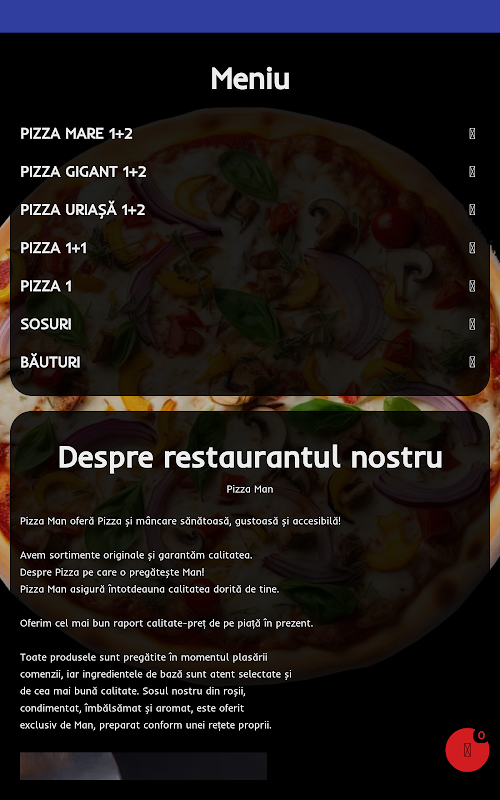500x800 pixels.
Task: Click the Pizza Man subtitle text
Action: click(x=250, y=489)
